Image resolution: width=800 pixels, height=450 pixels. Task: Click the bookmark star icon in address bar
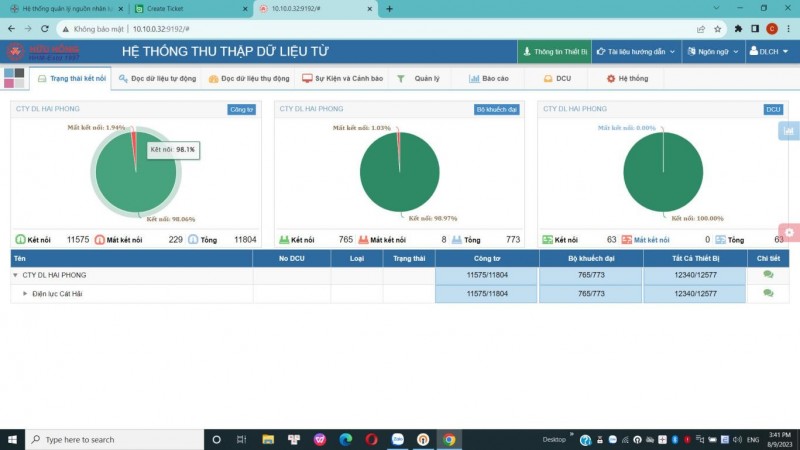[x=717, y=29]
